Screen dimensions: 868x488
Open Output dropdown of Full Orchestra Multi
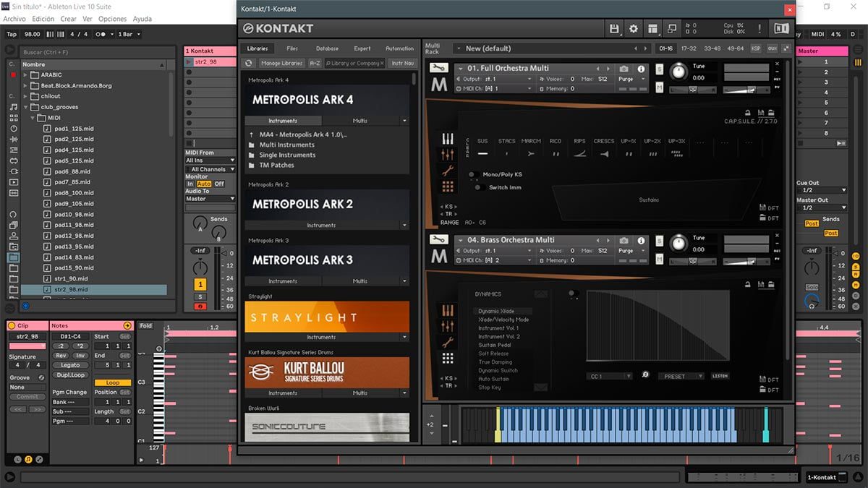[x=495, y=79]
